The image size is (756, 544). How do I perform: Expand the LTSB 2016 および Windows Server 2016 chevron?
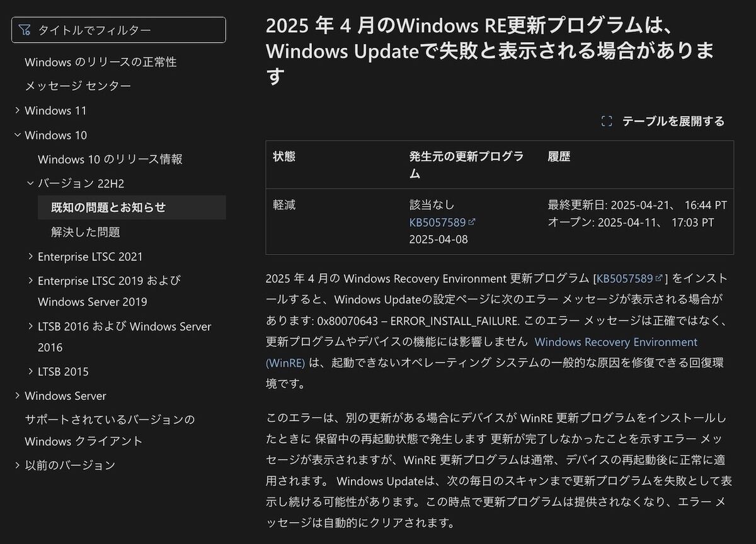[30, 327]
